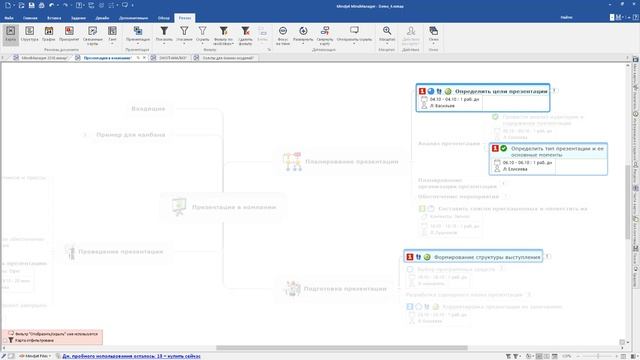Screen dimensions: 640x360
Task: Open the Гант (Gantt) view dropdown
Action: pos(112,35)
